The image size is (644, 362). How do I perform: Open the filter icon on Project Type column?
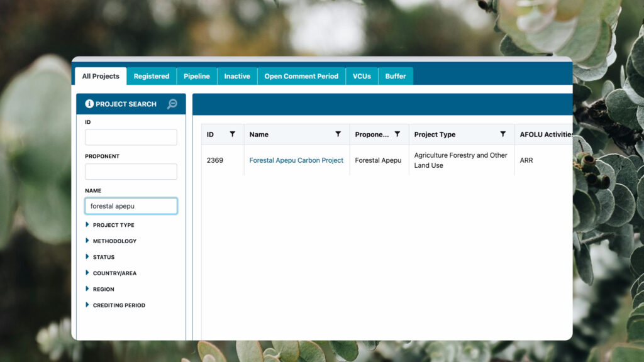tap(502, 134)
